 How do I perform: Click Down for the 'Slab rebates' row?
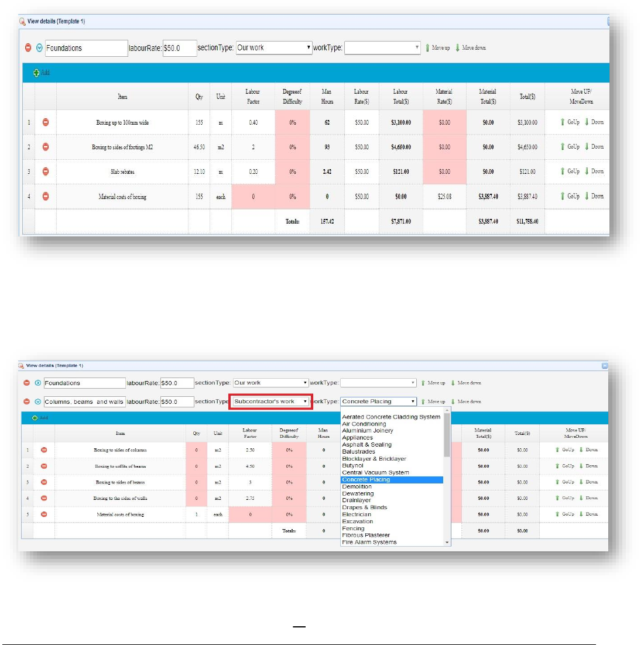(594, 171)
